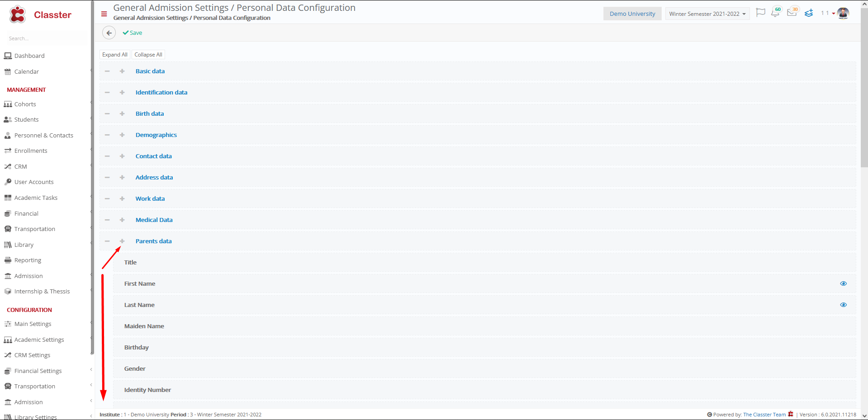This screenshot has width=868, height=420.
Task: Click the Demo University button
Action: 632,14
